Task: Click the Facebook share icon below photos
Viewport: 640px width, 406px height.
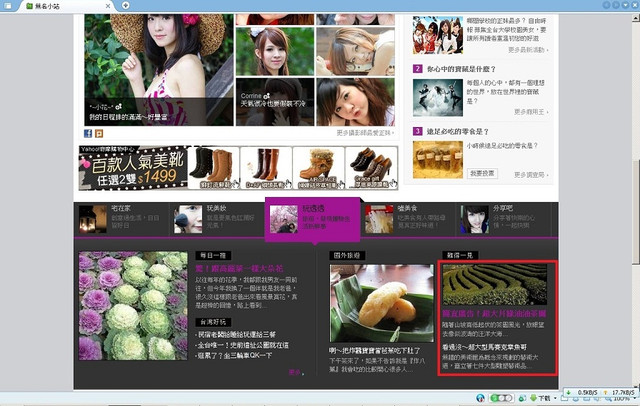Action: (x=88, y=133)
